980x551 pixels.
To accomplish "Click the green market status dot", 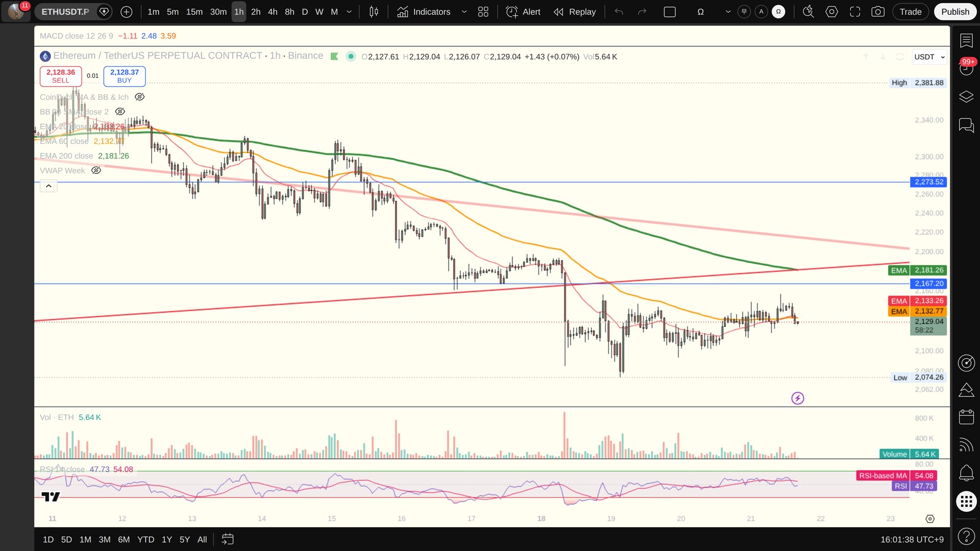I will [x=351, y=56].
